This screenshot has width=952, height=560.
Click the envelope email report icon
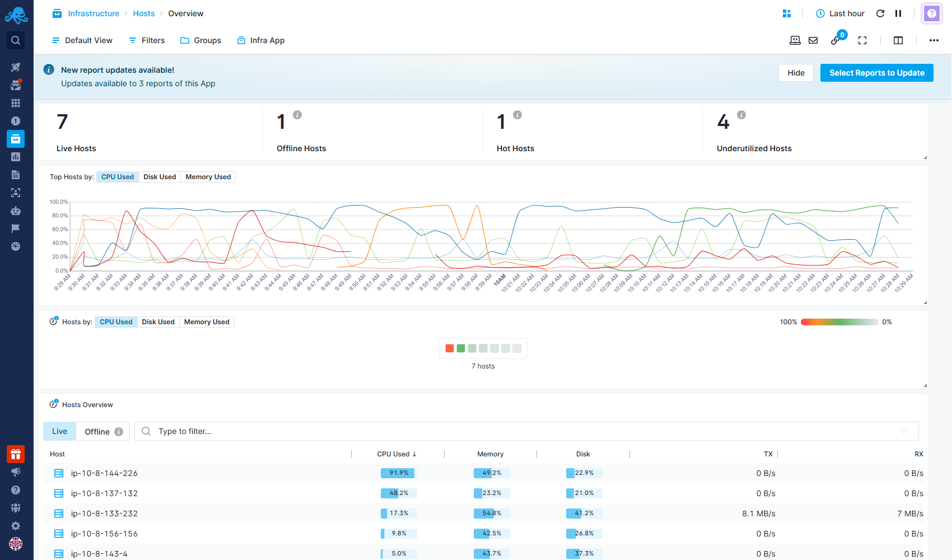coord(813,40)
